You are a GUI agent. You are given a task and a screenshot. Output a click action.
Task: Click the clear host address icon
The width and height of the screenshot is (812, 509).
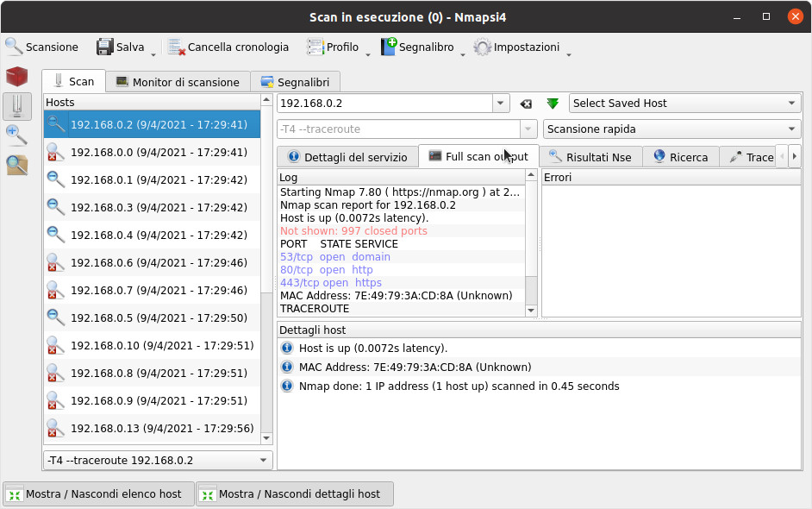point(526,104)
